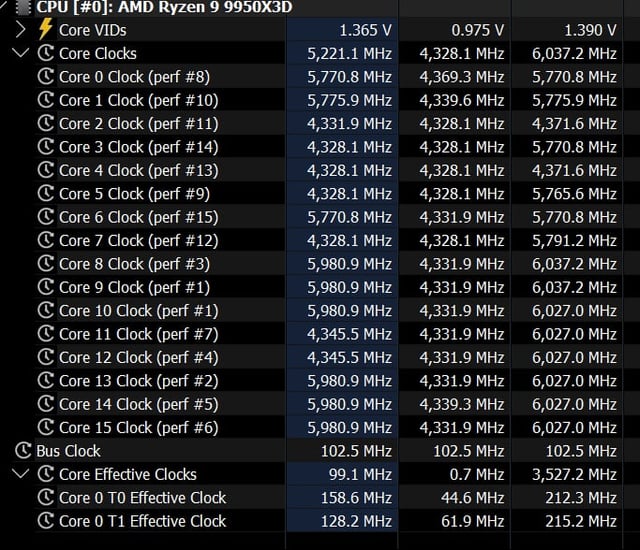Click the clock icon for Core 0 Clock (perf #8)
Image resolution: width=640 pixels, height=550 pixels.
click(46, 77)
